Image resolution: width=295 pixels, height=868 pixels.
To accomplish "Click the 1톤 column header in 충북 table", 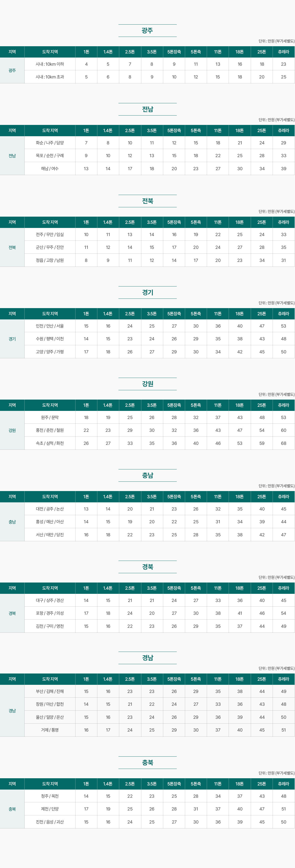I will [x=86, y=784].
